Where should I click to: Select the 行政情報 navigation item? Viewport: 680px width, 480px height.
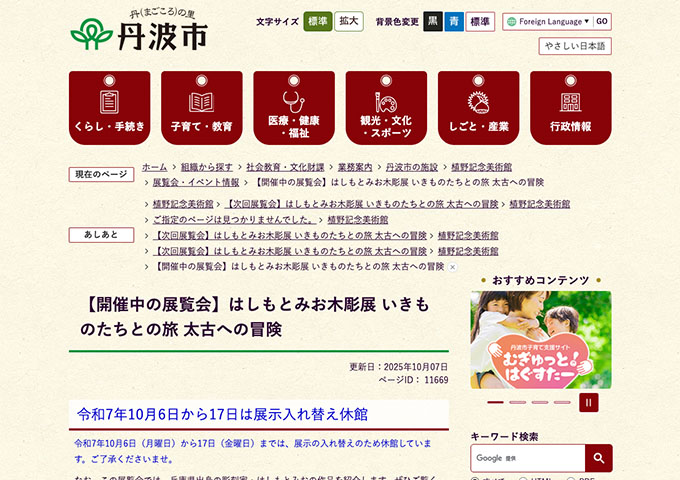571,108
